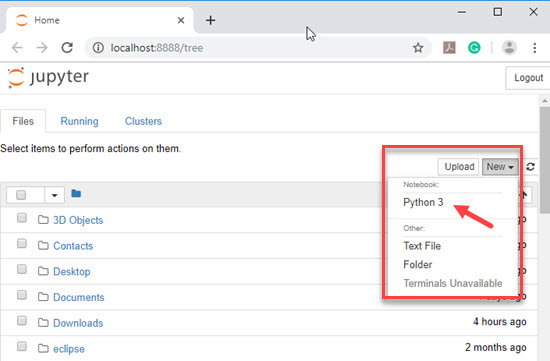Switch to the Clusters tab
Viewport: 550px width, 361px height.
coord(143,121)
